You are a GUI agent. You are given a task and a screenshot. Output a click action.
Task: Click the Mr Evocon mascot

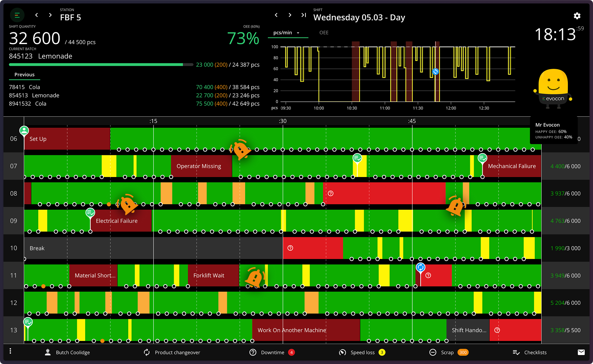point(553,88)
